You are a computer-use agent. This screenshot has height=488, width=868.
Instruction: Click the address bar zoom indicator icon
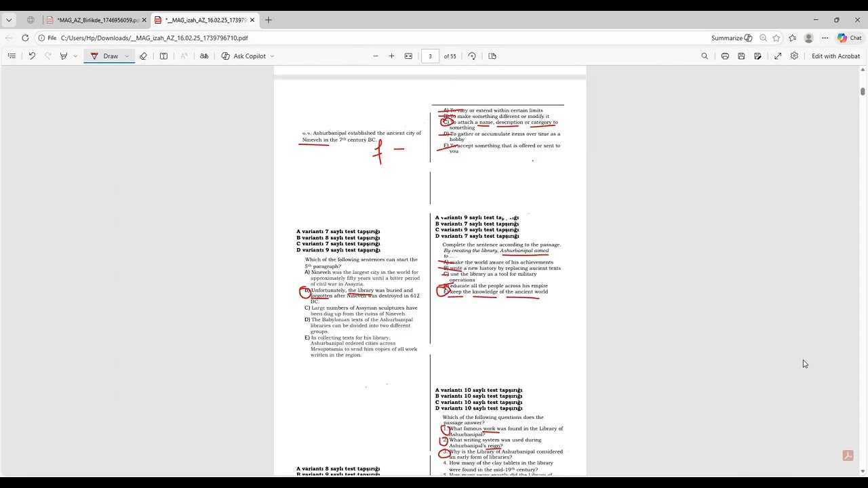(x=763, y=38)
